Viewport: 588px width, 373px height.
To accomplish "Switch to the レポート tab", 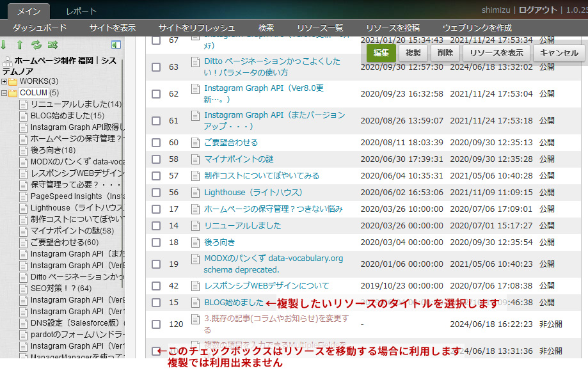I will tap(81, 11).
